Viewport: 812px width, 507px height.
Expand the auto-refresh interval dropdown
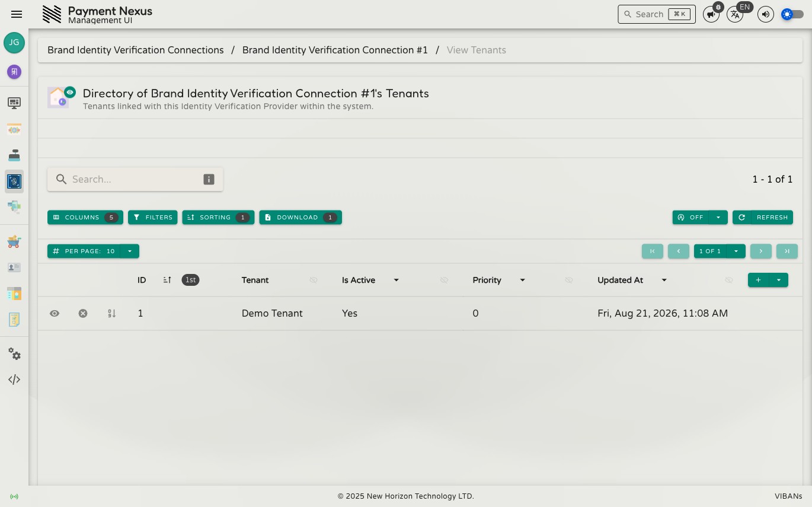(x=718, y=218)
